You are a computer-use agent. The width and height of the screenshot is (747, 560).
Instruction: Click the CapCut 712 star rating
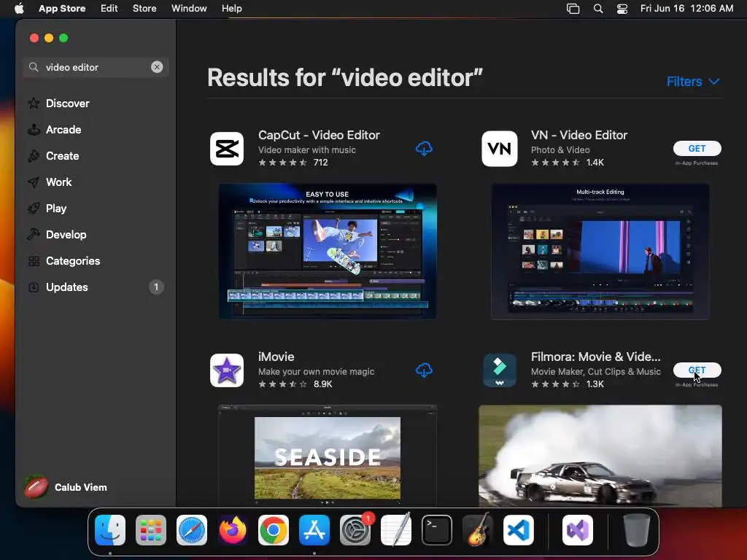tap(293, 163)
